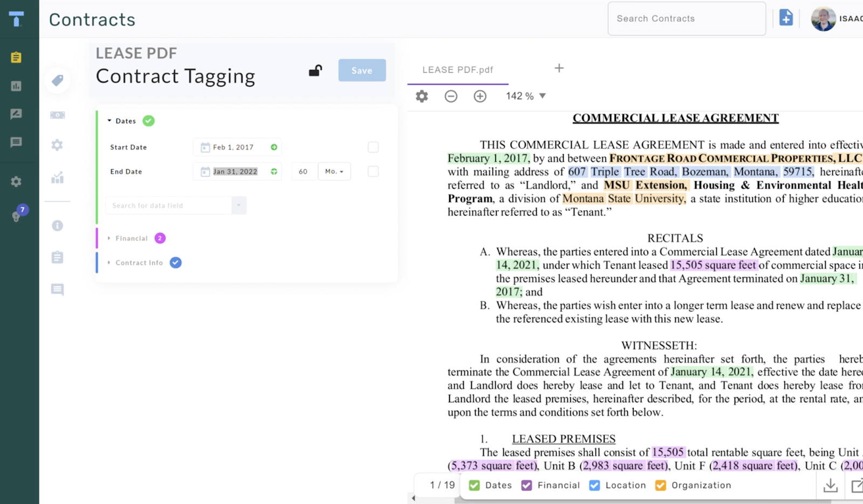Click the horizontal scrollbar left arrow under PDF
The image size is (863, 504).
413,498
